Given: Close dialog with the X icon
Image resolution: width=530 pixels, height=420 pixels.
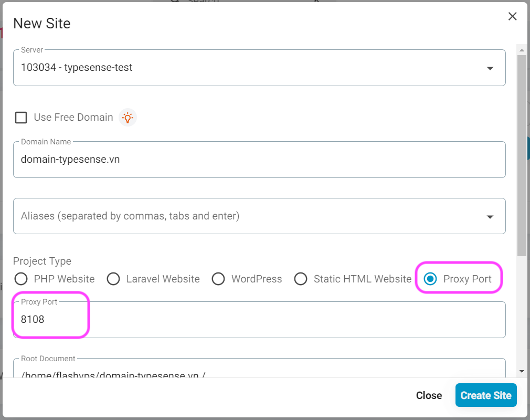Looking at the screenshot, I should pyautogui.click(x=513, y=16).
